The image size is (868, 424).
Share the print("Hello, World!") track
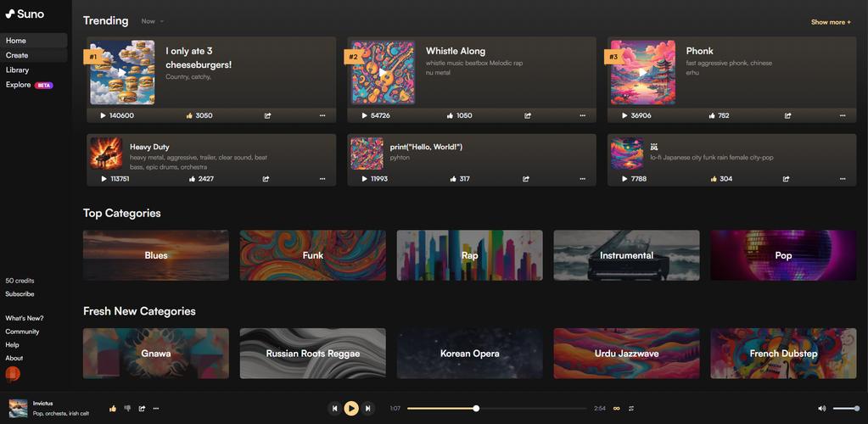pos(526,179)
